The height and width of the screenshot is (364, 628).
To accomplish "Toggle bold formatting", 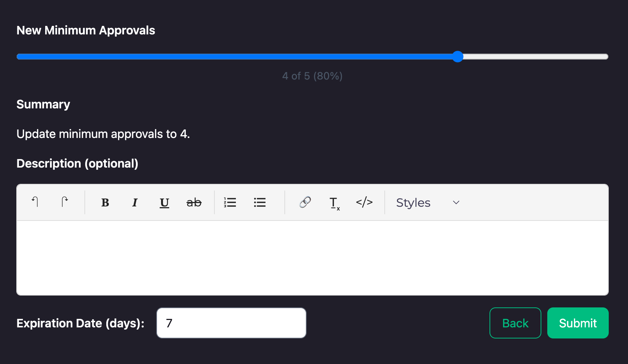I will (x=105, y=202).
